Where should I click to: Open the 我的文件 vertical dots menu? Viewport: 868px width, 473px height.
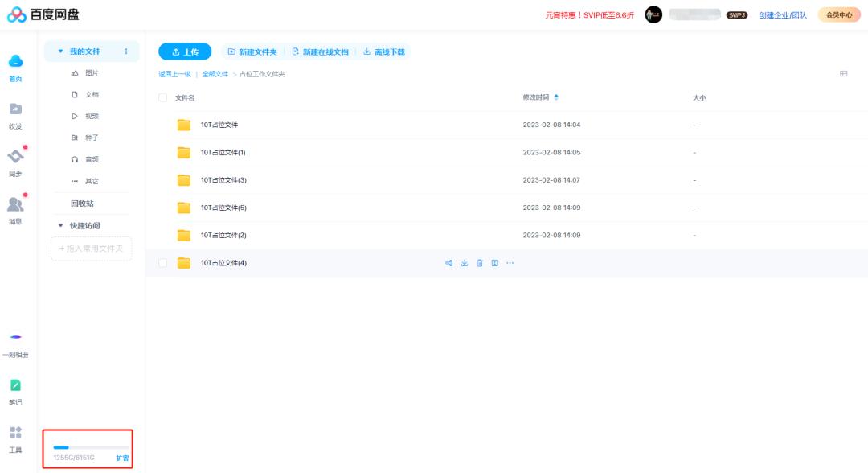[x=126, y=51]
